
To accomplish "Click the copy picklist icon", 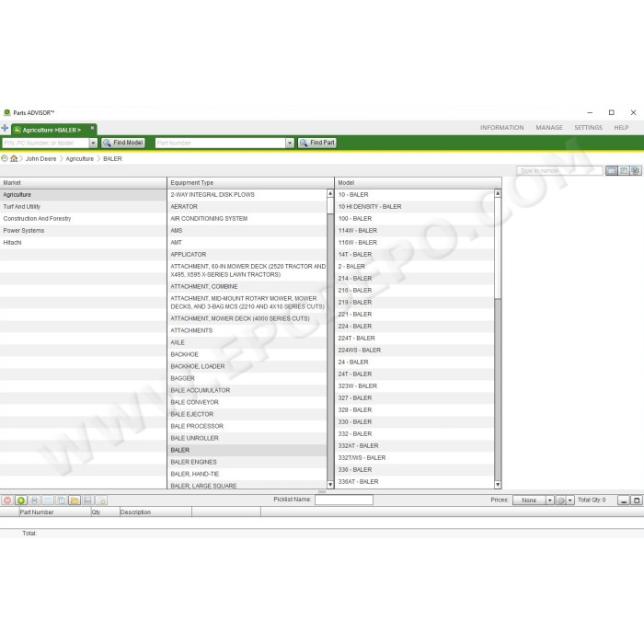I will pos(62,500).
